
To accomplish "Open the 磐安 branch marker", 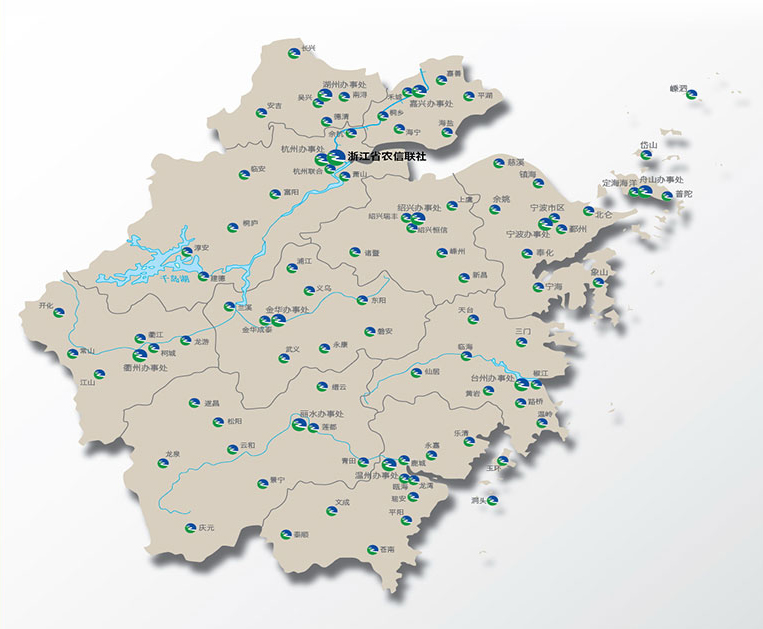I will [369, 331].
